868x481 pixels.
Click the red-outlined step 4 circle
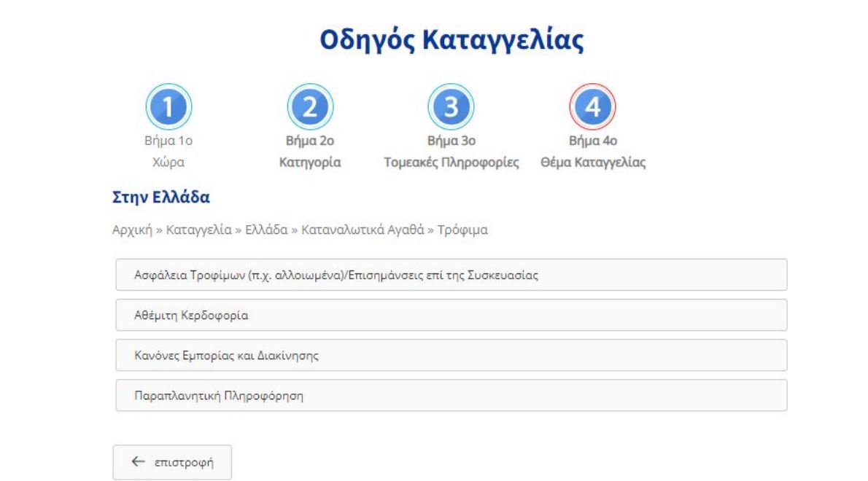(x=592, y=107)
